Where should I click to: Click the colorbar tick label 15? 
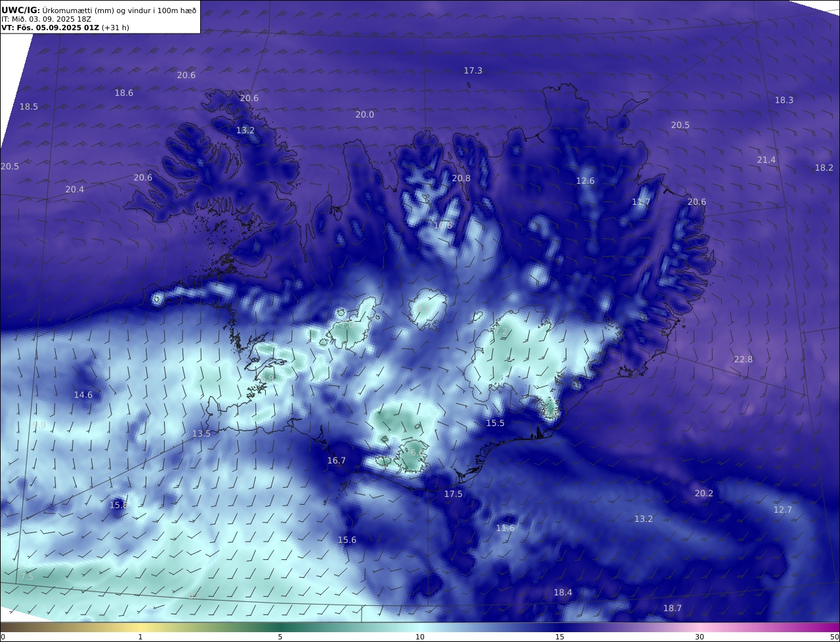(x=560, y=637)
